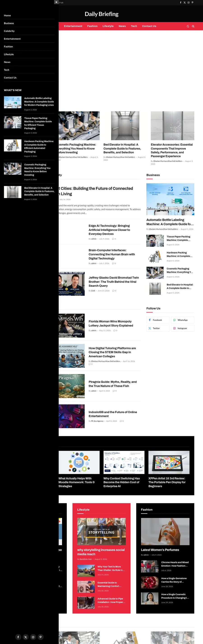Open X (Twitter) from the top bar icons
The height and width of the screenshot is (644, 203).
[x=185, y=2]
